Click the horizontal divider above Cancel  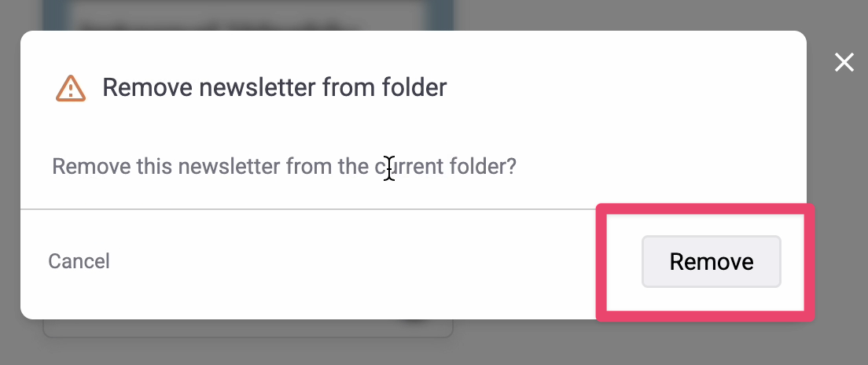(307, 209)
